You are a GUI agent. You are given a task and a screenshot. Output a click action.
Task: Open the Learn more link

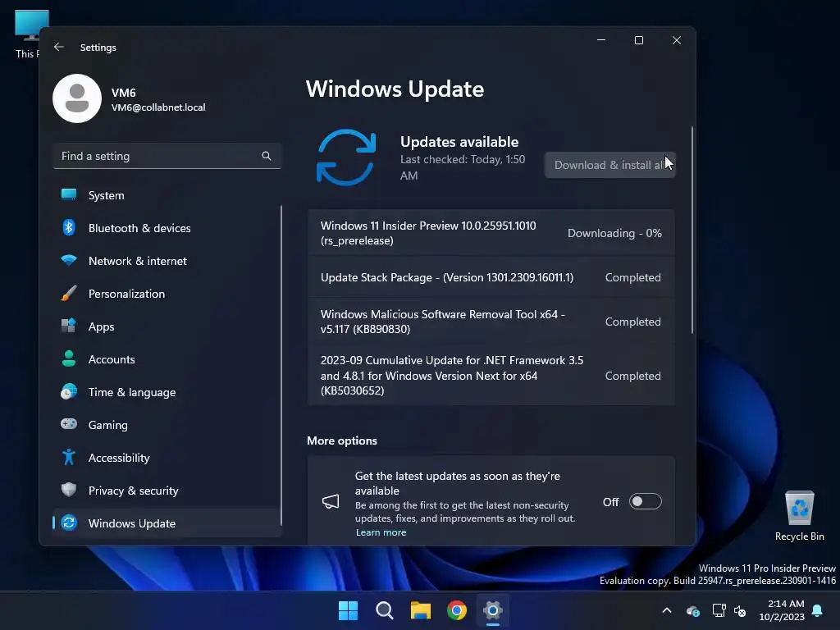[x=381, y=532]
